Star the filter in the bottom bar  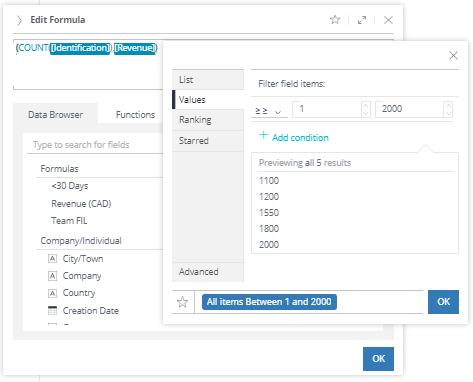click(x=182, y=302)
